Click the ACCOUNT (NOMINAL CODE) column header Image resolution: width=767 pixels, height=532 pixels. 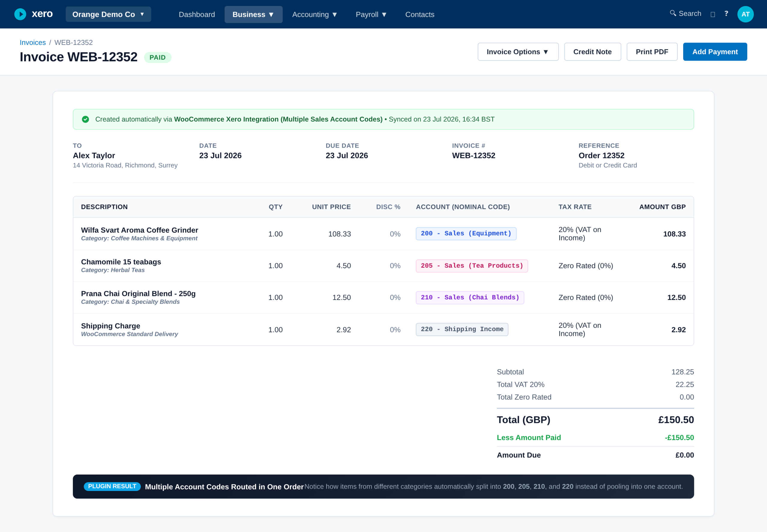tap(463, 207)
